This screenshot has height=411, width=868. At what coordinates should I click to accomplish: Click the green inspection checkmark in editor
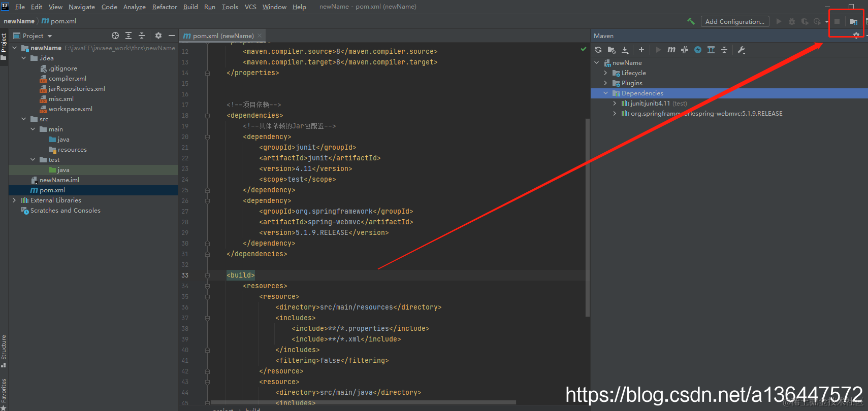pos(583,49)
